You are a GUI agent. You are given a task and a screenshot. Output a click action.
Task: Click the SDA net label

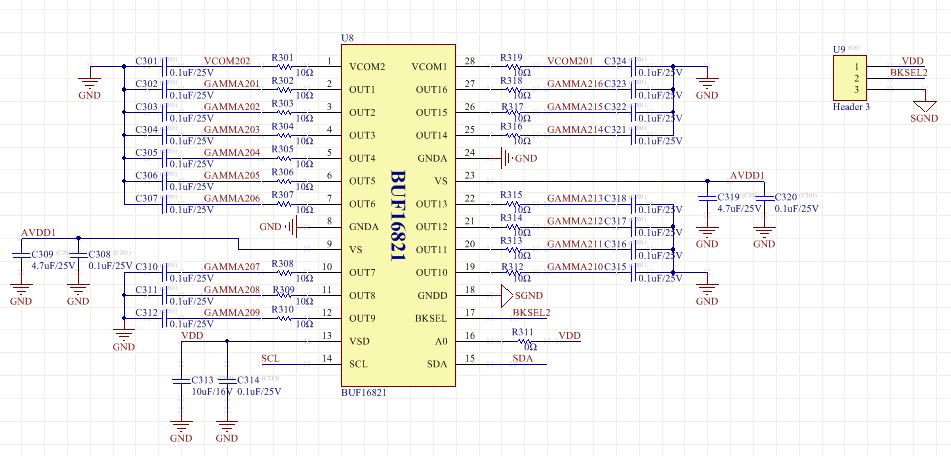click(x=522, y=358)
